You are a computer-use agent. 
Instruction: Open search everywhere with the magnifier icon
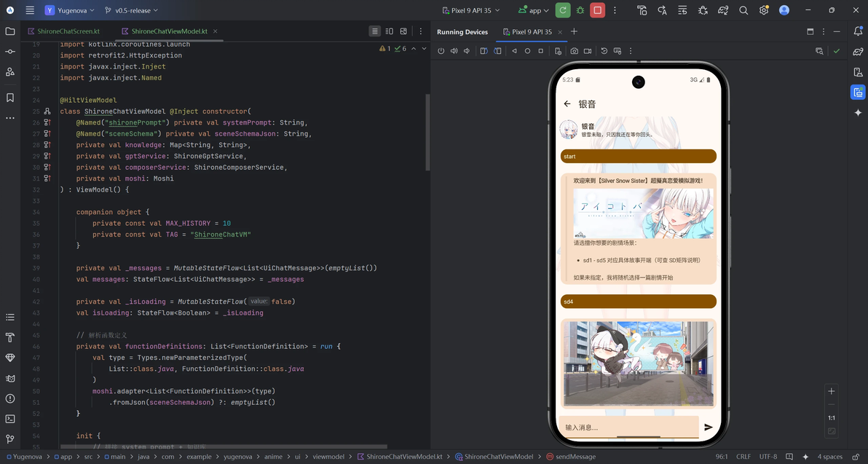point(743,10)
